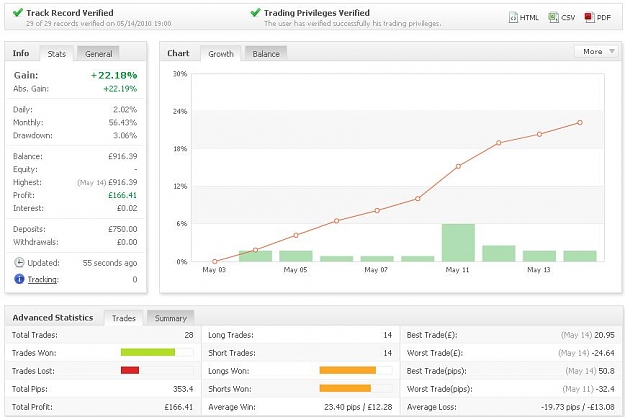This screenshot has height=417, width=625.
Task: Click the Deposits value £750.00
Action: click(123, 229)
